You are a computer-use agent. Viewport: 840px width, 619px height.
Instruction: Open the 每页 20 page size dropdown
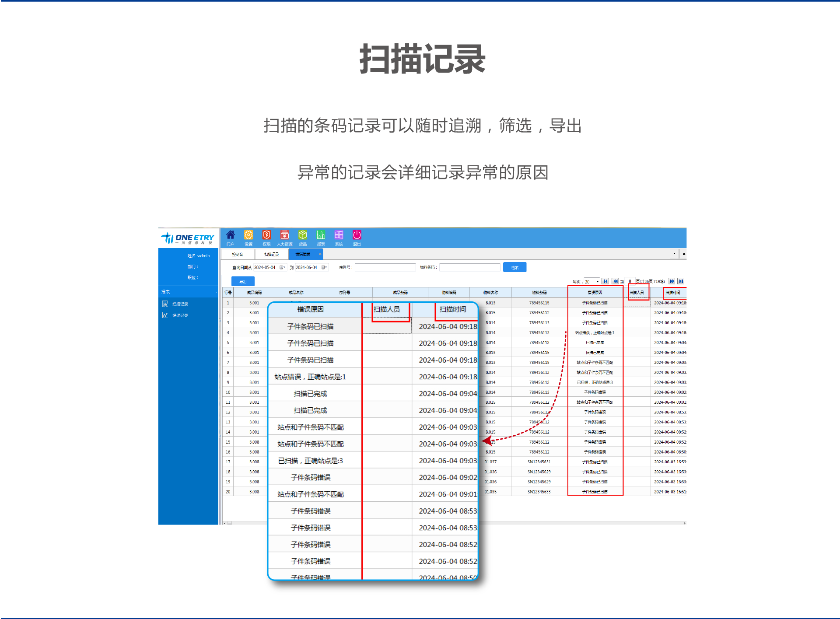coord(592,282)
